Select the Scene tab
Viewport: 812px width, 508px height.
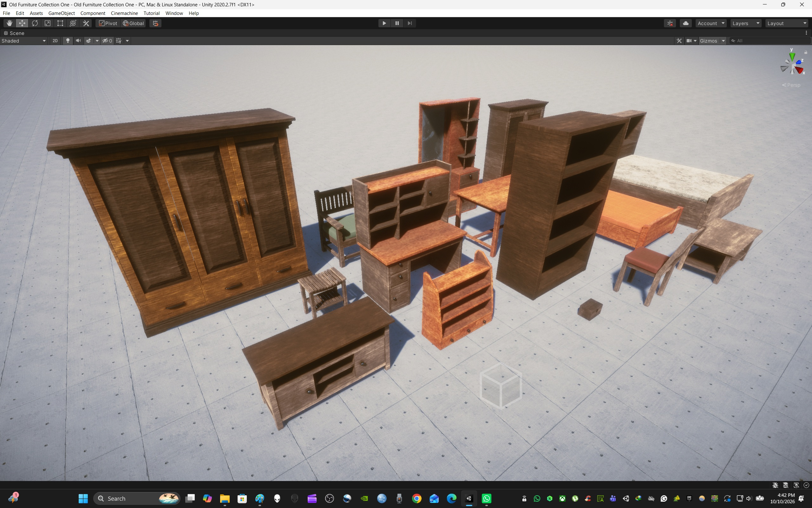[14, 33]
